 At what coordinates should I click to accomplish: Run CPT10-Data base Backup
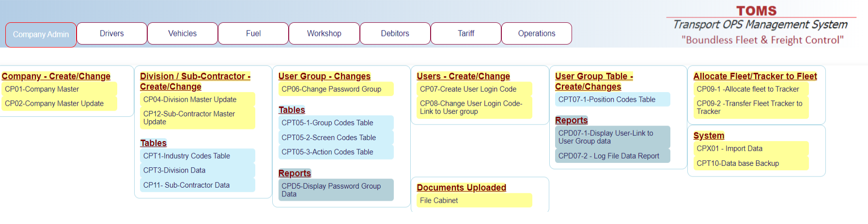pos(738,163)
